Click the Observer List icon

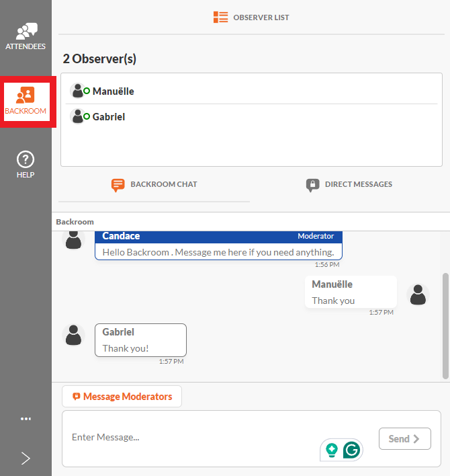220,17
